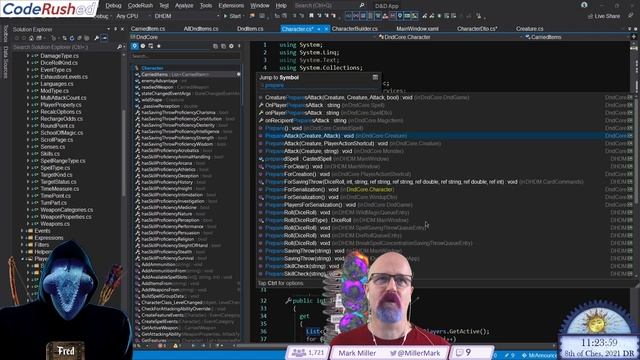
Task: Open the Analyze menu
Action: (184, 6)
